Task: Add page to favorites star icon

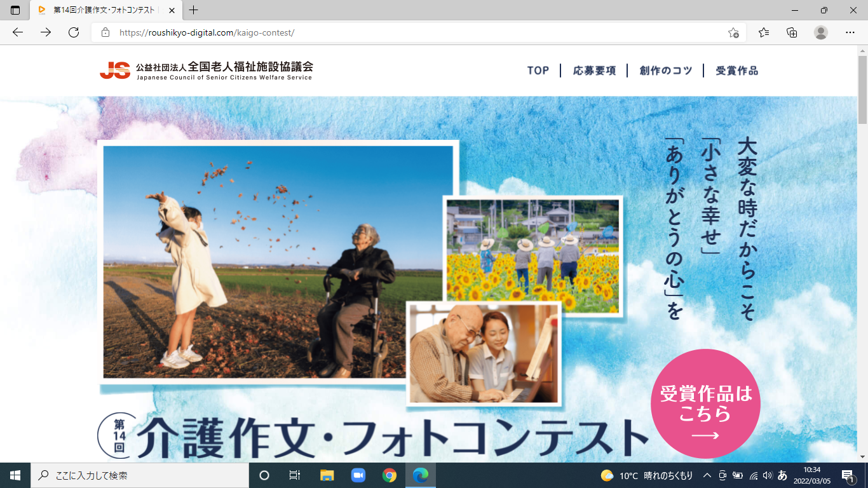Action: pos(733,32)
